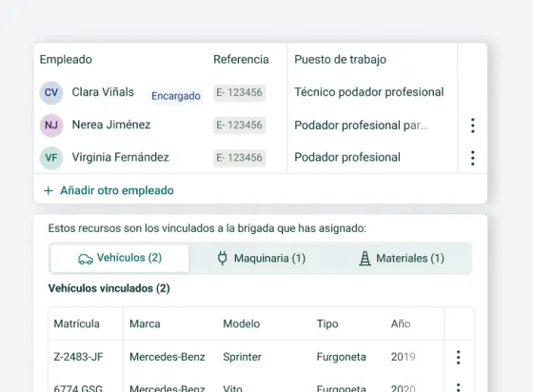Screen dimensions: 533x392
Task: Click the plug icon in Maquinaria tab
Action: point(222,258)
